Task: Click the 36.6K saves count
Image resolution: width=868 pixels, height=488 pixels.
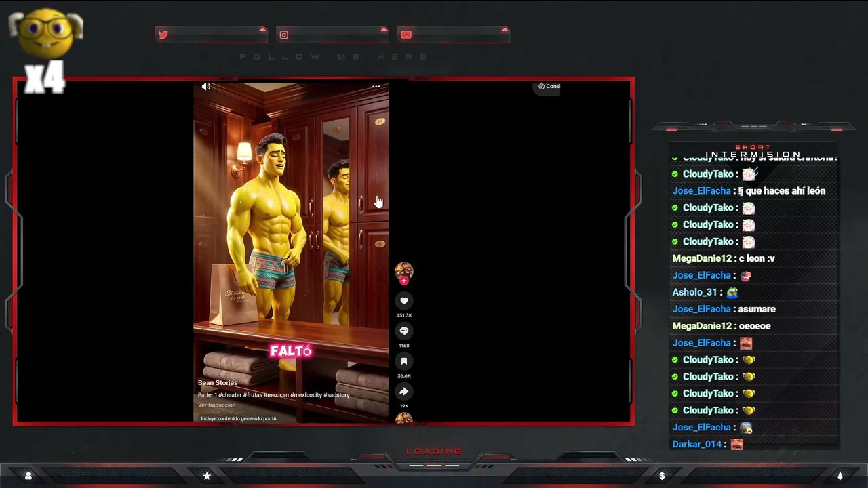Action: tap(404, 375)
